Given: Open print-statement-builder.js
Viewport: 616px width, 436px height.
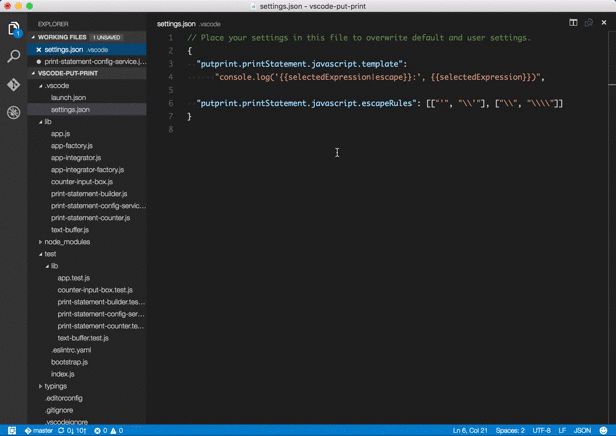Looking at the screenshot, I should 89,194.
